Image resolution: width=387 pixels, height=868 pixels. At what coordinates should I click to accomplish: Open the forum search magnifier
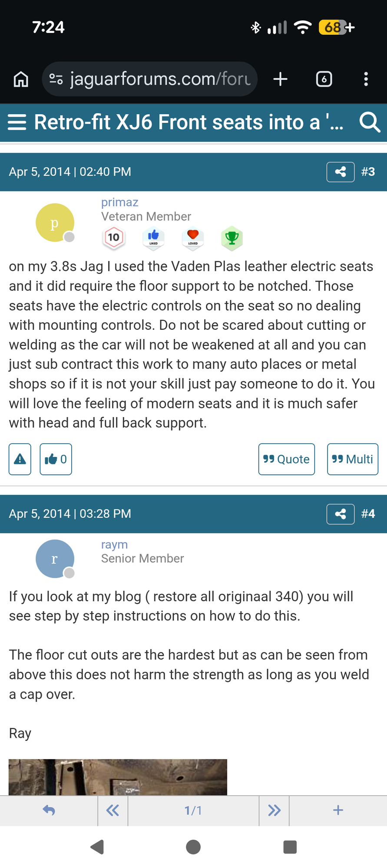[370, 122]
